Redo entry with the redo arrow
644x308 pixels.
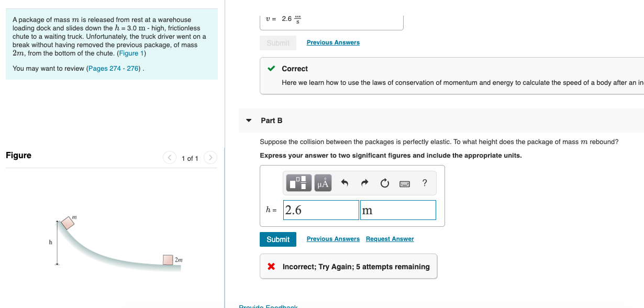364,183
